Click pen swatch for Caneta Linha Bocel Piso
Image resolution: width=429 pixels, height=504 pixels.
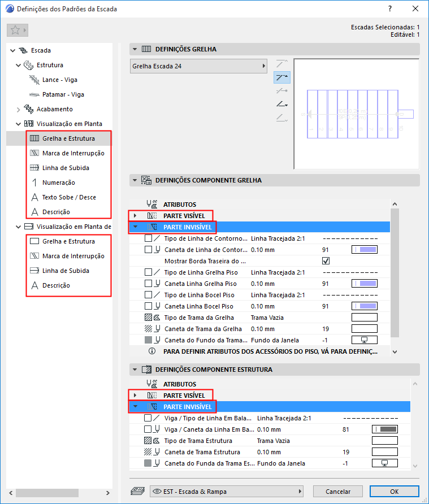(365, 306)
